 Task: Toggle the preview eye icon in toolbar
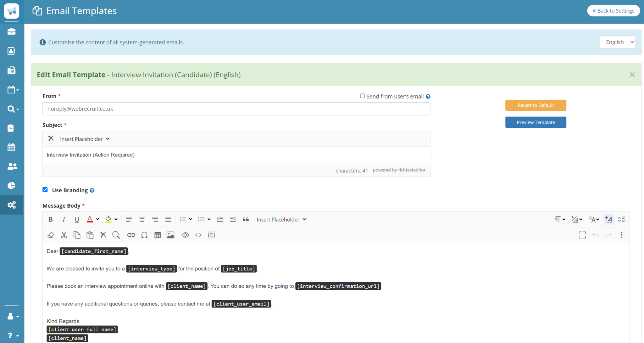tap(185, 235)
